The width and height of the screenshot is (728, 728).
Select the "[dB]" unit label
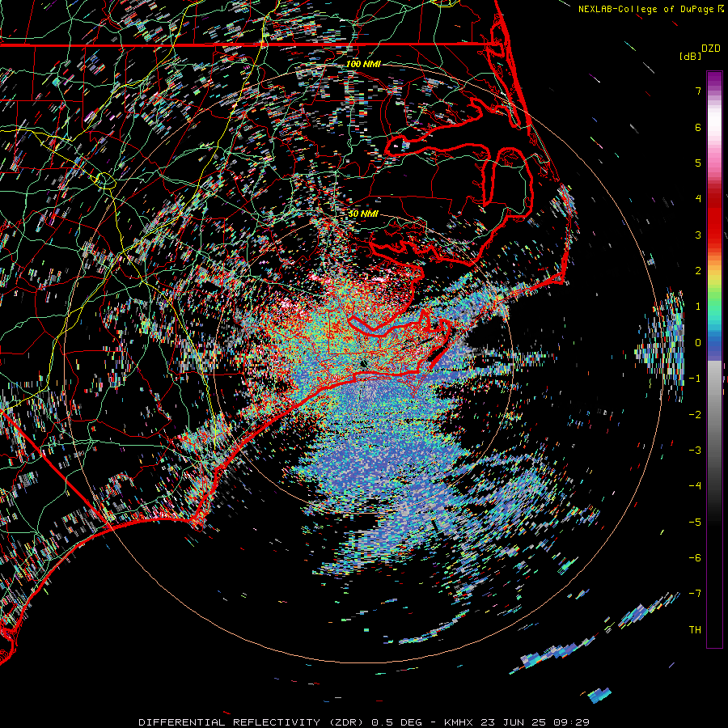[x=690, y=56]
